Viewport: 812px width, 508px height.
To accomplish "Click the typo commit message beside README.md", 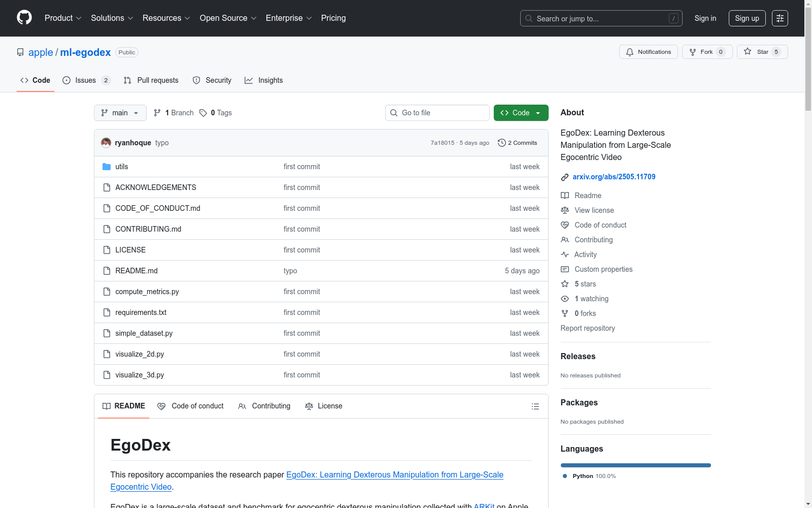I will tap(290, 271).
